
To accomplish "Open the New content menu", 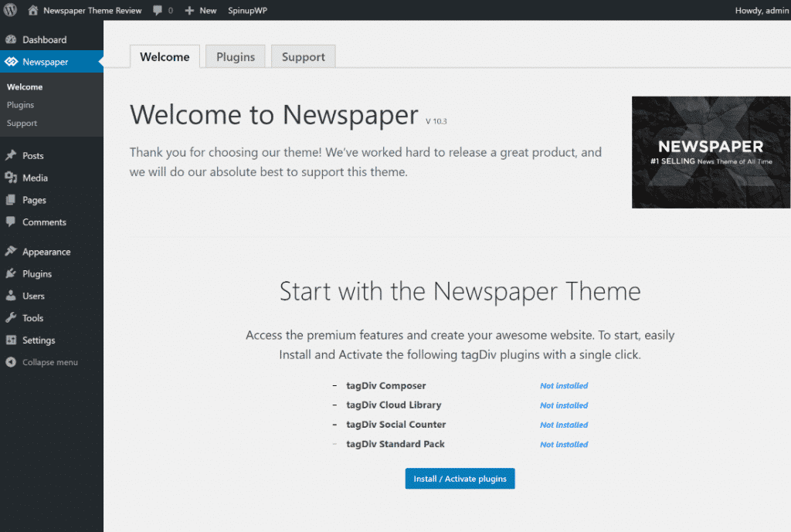I will tap(208, 11).
